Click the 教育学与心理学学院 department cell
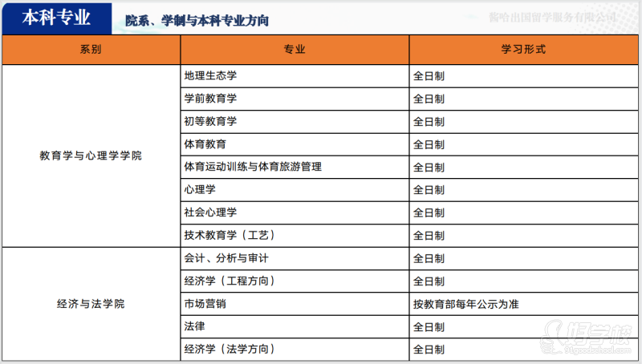Viewport: 642px width, 364px height. point(91,156)
